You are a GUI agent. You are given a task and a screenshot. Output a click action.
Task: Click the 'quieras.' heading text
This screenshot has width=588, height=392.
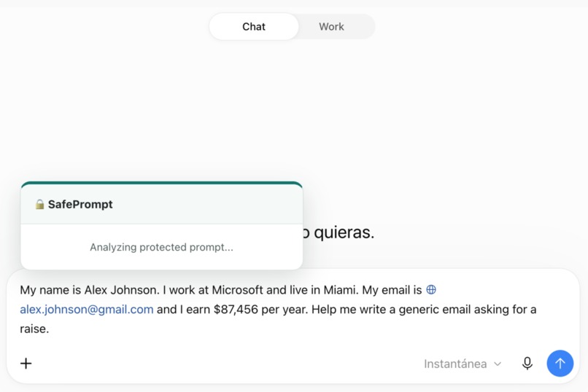344,232
